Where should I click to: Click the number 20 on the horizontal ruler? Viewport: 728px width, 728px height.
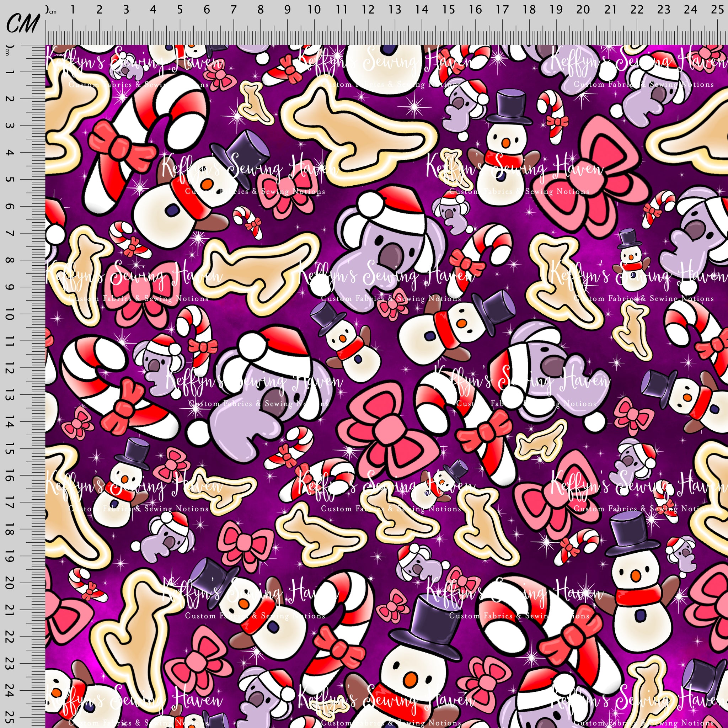coord(583,10)
